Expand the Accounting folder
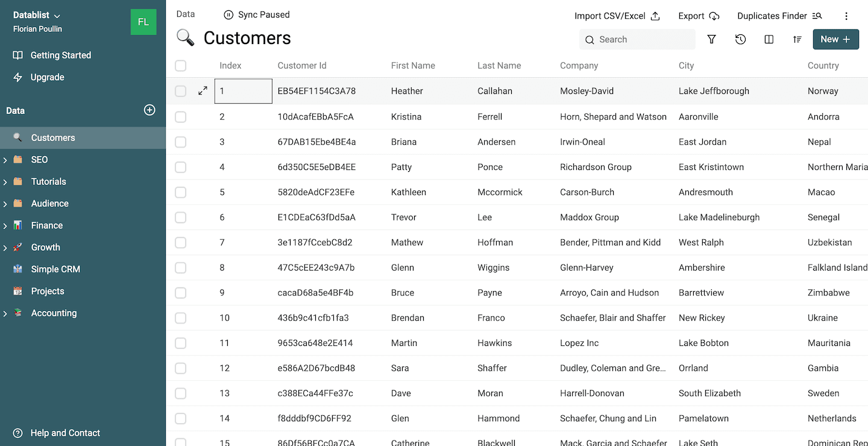 [x=5, y=313]
